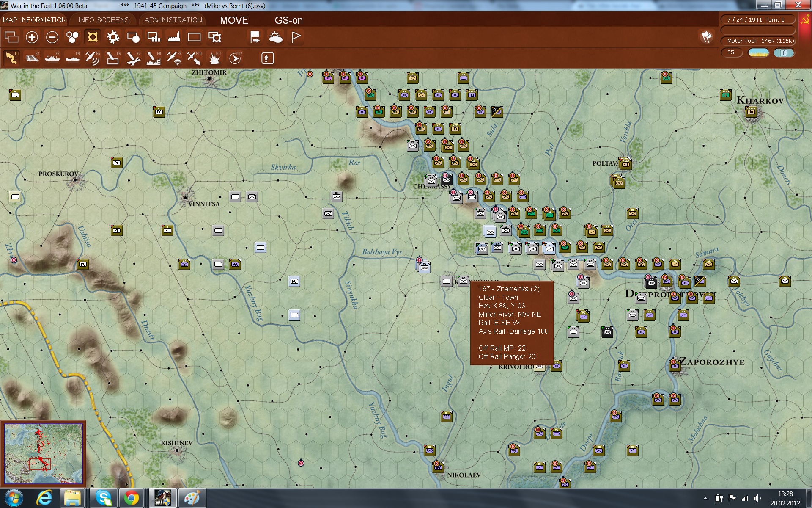Image resolution: width=812 pixels, height=508 pixels.
Task: Click the Proskurov city hex
Action: coord(75,180)
